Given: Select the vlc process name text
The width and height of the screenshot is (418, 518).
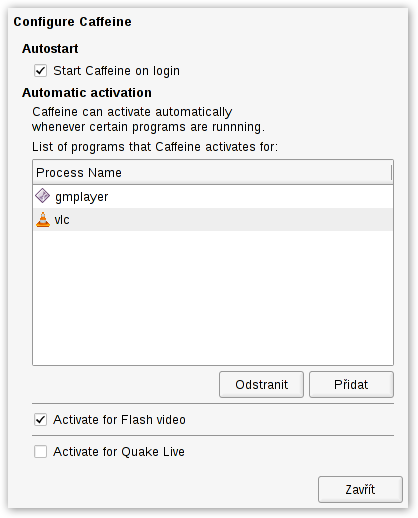Looking at the screenshot, I should (x=62, y=220).
